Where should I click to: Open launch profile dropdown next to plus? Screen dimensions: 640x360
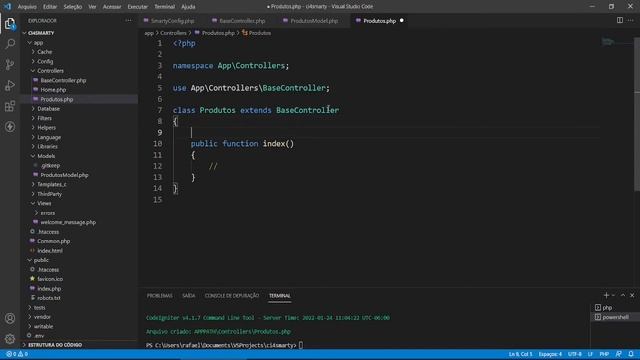tap(613, 295)
